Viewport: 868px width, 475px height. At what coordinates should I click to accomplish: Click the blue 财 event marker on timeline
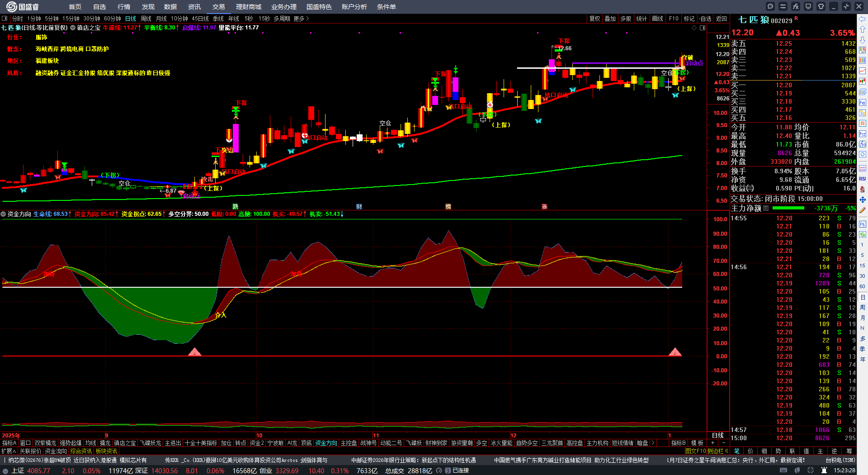pos(359,206)
